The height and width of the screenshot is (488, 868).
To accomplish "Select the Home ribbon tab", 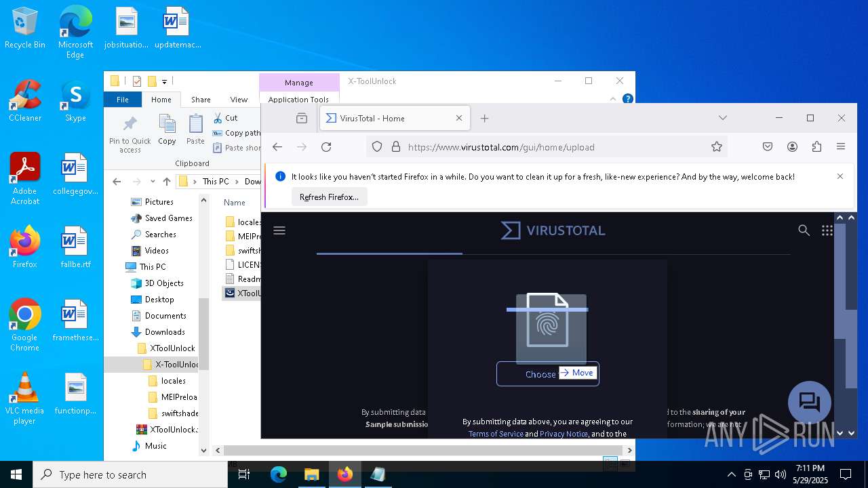I will pyautogui.click(x=161, y=100).
